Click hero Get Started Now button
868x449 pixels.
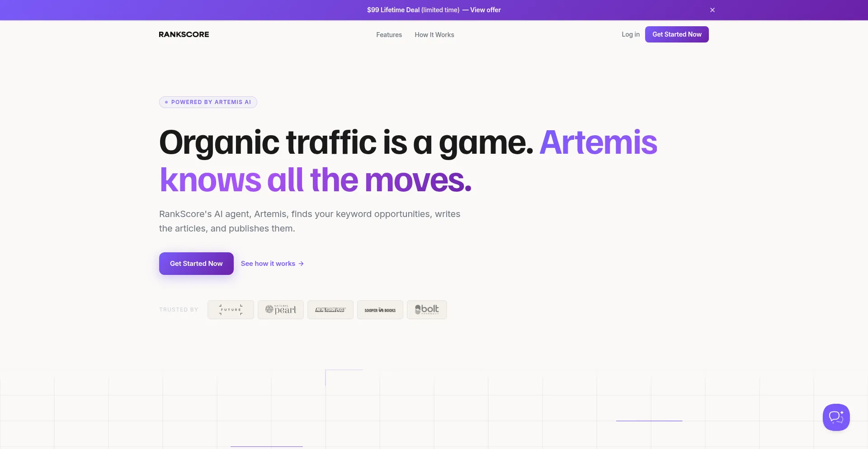[x=196, y=264]
